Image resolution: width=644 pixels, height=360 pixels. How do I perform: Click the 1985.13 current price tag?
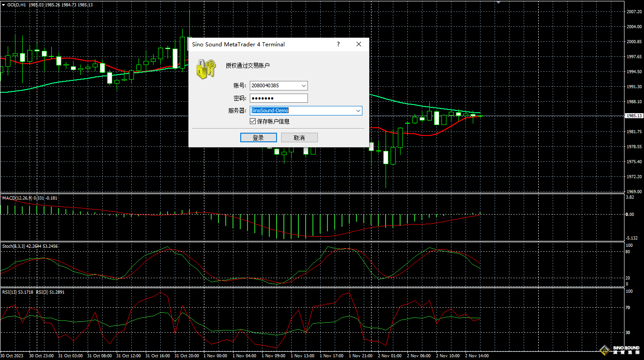(633, 116)
